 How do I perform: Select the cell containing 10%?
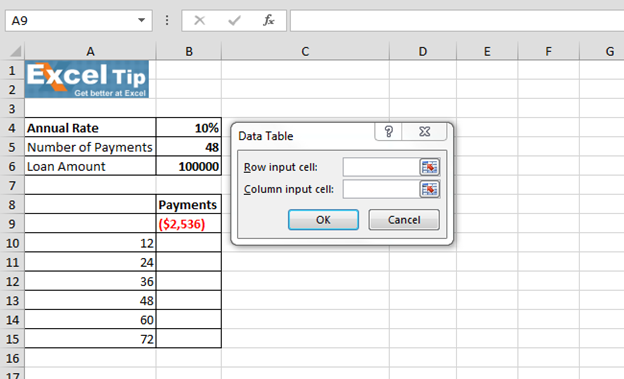pyautogui.click(x=189, y=128)
